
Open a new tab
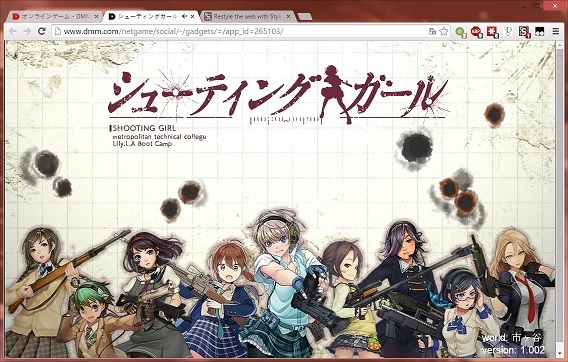305,17
